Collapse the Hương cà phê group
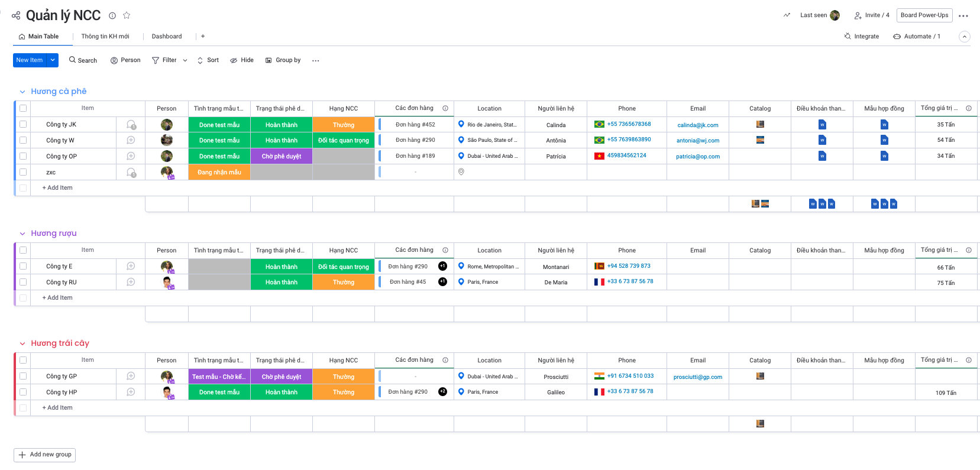The image size is (980, 470). (x=22, y=92)
